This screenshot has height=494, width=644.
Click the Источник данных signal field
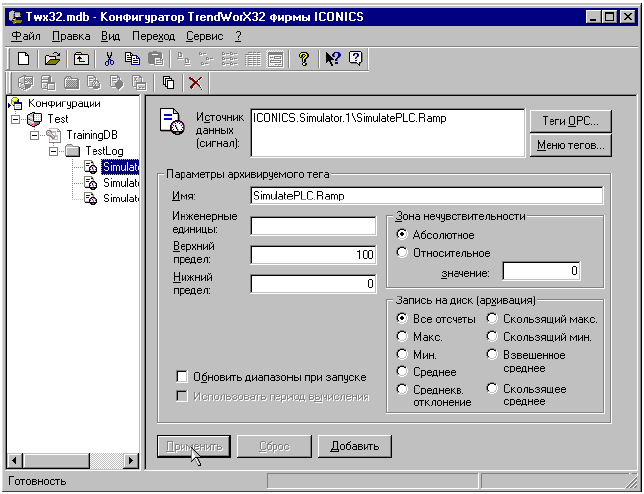coord(388,133)
